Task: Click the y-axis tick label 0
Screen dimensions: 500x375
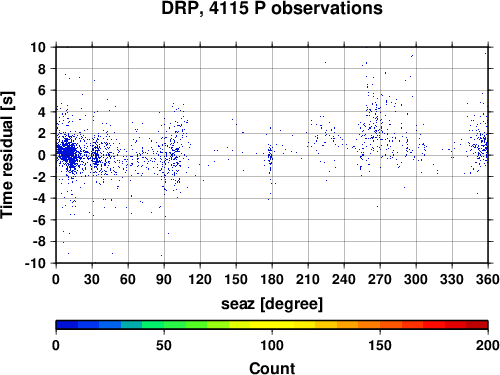Action: (x=42, y=155)
